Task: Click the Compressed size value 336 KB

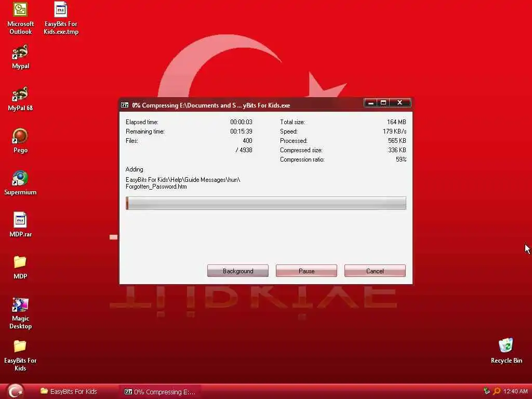Action: [x=397, y=150]
